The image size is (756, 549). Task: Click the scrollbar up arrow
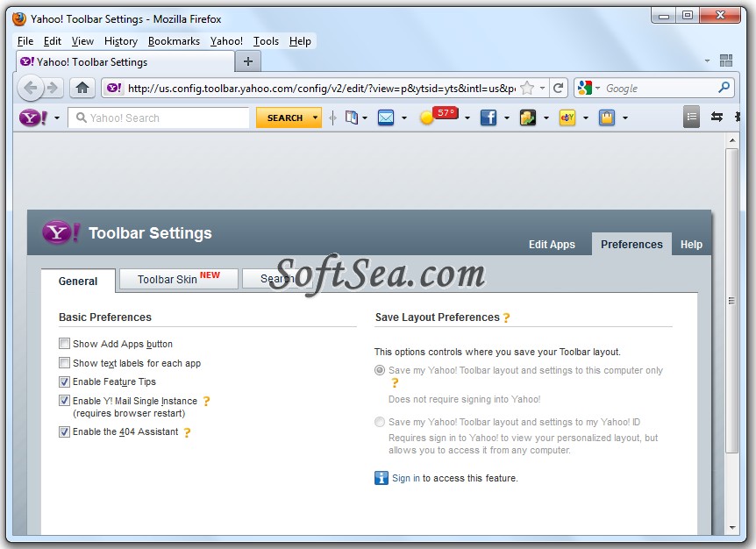[732, 140]
